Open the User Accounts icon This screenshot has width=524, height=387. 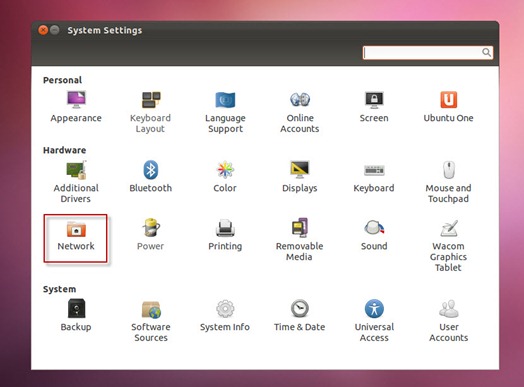point(448,308)
